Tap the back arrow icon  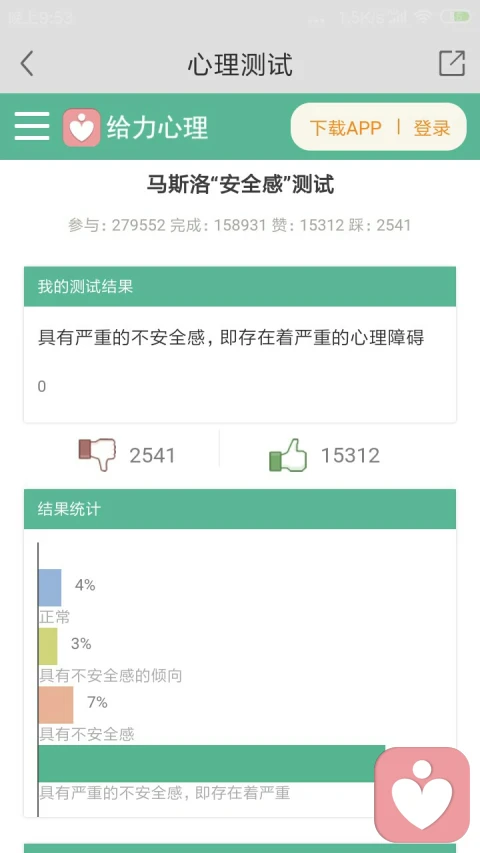(27, 64)
